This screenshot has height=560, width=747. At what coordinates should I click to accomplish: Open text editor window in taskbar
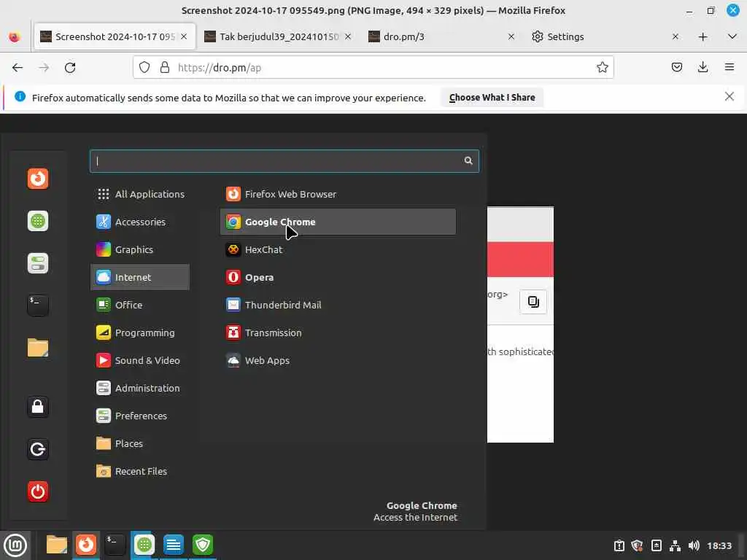(x=174, y=545)
